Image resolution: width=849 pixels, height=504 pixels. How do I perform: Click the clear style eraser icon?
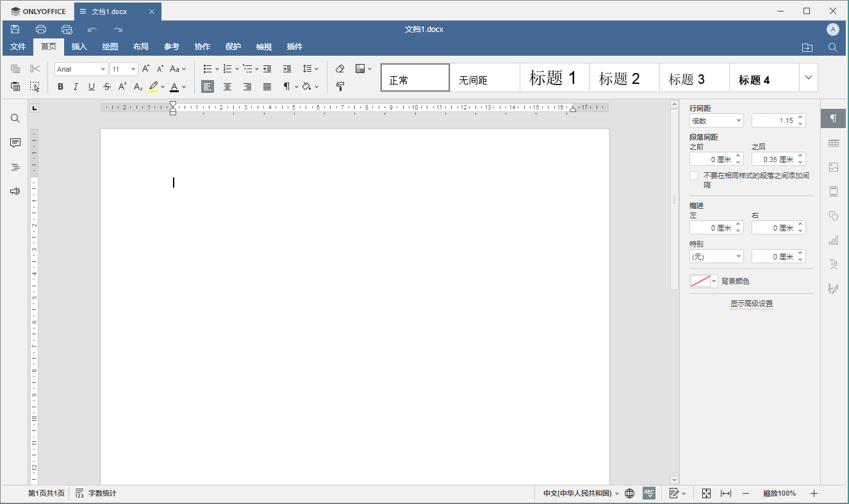(x=340, y=69)
